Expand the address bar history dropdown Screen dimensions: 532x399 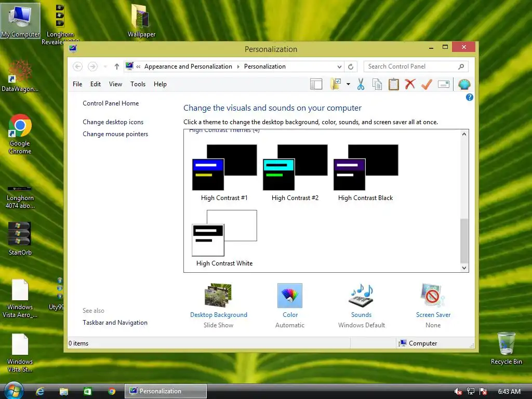(339, 66)
